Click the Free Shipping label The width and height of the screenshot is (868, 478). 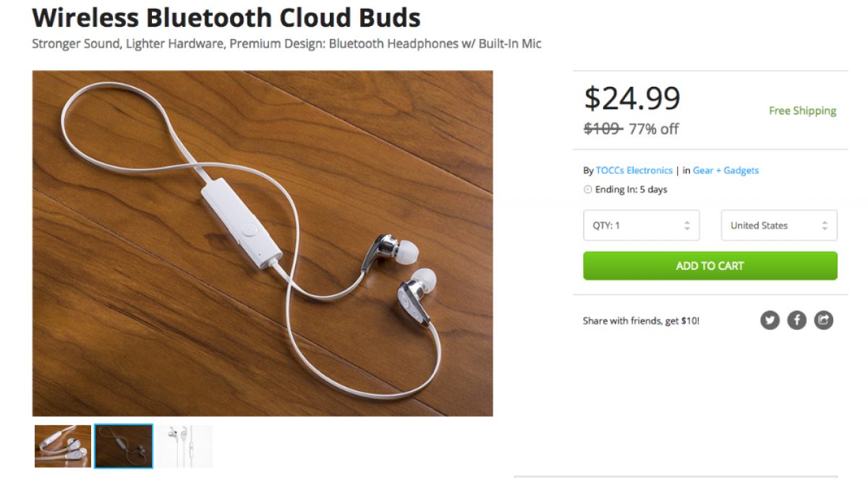tap(802, 111)
